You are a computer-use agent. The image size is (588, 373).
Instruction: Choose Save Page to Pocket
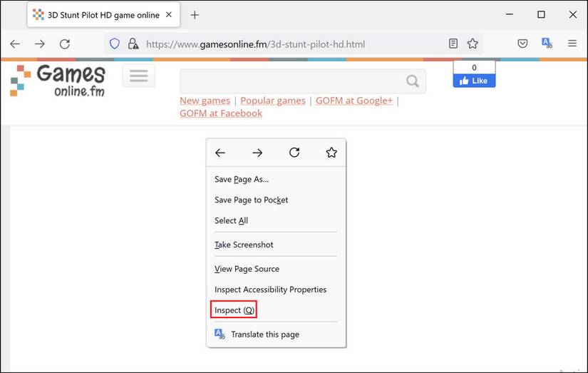276,200
